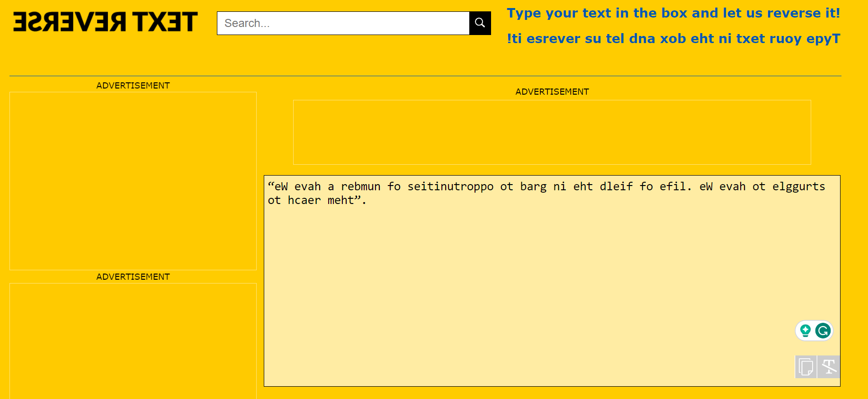This screenshot has width=868, height=399.
Task: Click the first left-column ADVERTISEMENT label
Action: point(133,86)
